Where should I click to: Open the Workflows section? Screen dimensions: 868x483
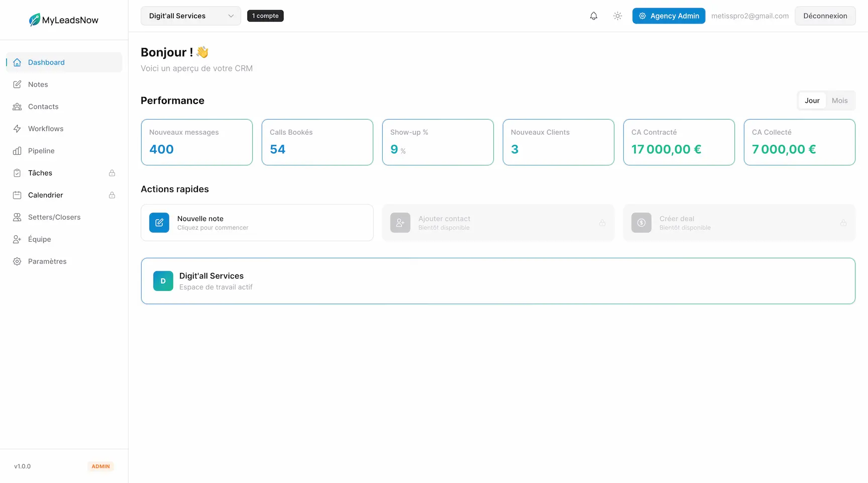point(45,128)
